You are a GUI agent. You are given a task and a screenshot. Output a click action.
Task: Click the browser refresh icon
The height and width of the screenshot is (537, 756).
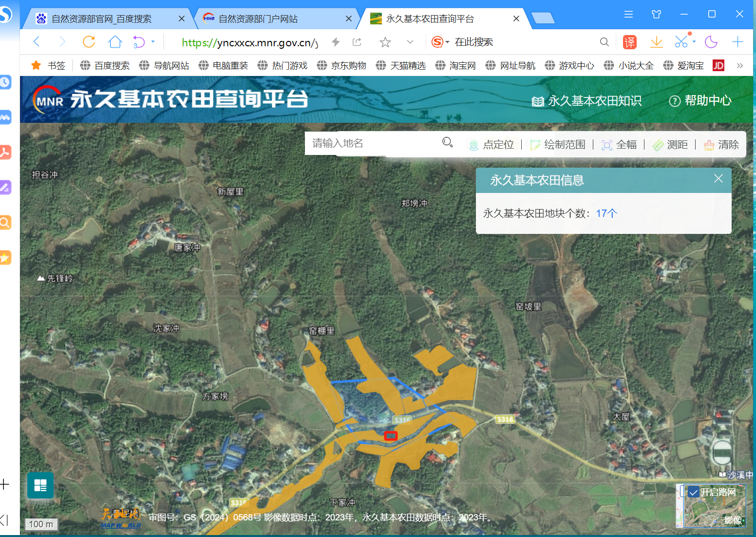click(x=89, y=42)
